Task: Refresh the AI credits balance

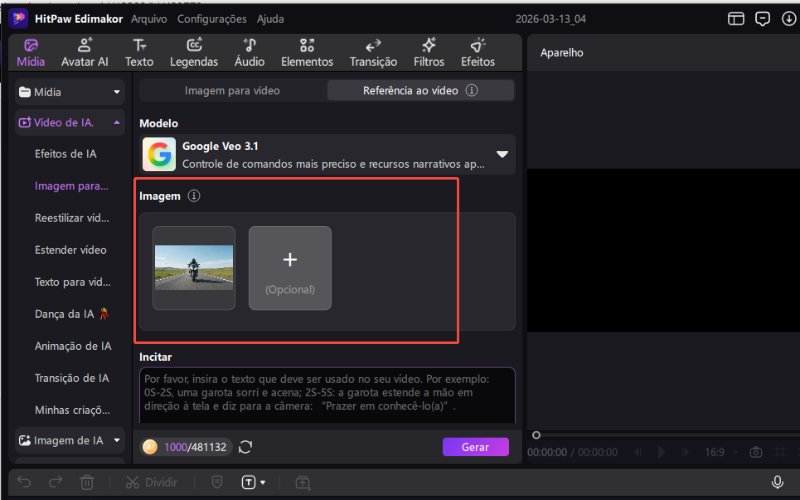Action: [245, 447]
